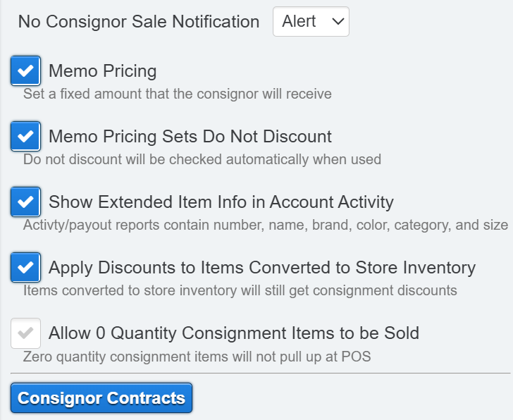Uncheck the Memo Pricing checkbox
Image resolution: width=513 pixels, height=420 pixels.
click(25, 70)
